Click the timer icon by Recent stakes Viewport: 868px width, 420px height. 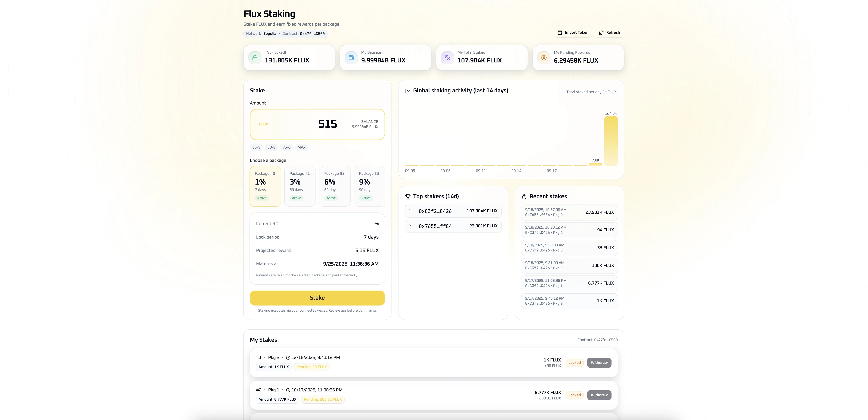coord(524,197)
